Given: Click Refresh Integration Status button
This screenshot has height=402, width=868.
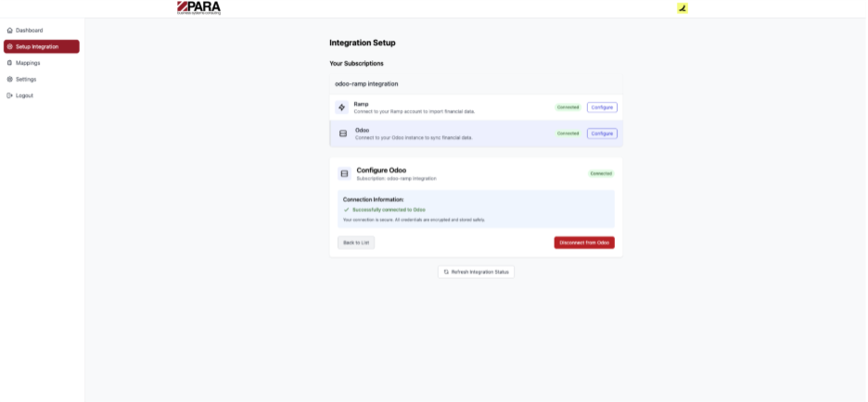Looking at the screenshot, I should click(476, 272).
